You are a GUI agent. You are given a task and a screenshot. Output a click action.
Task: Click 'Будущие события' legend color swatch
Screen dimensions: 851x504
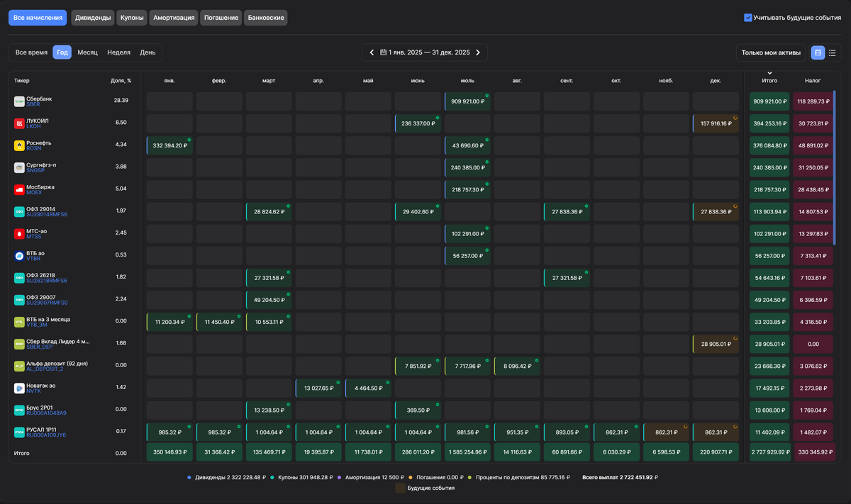tap(401, 488)
